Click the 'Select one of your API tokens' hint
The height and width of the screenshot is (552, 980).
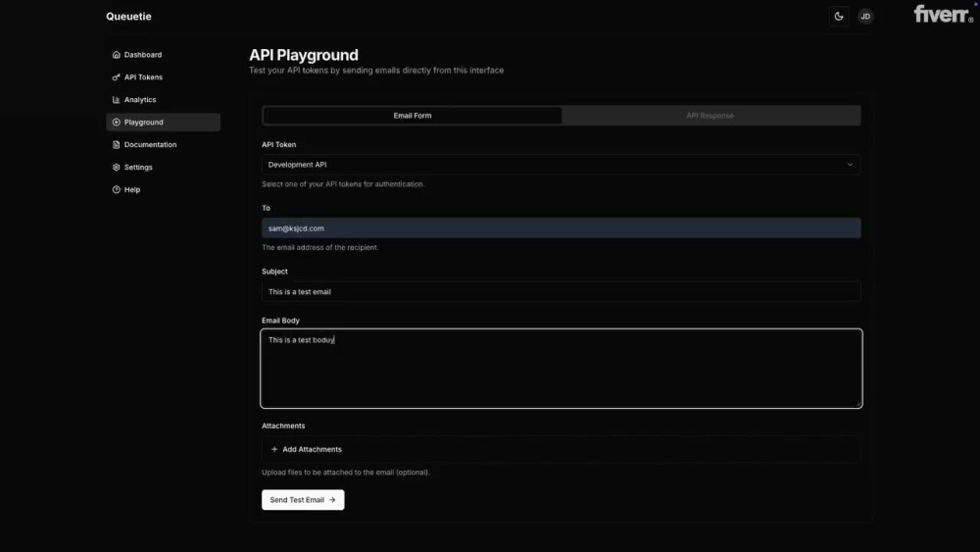click(343, 184)
